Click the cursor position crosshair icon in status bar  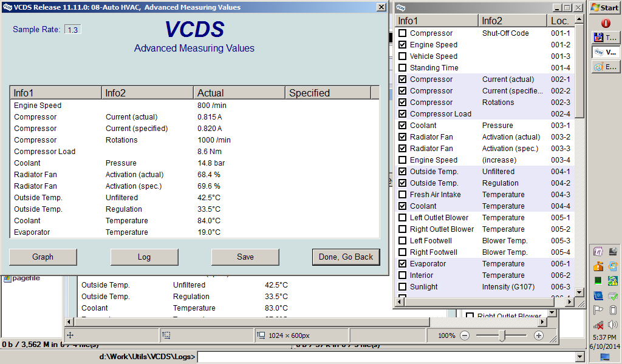(x=70, y=335)
